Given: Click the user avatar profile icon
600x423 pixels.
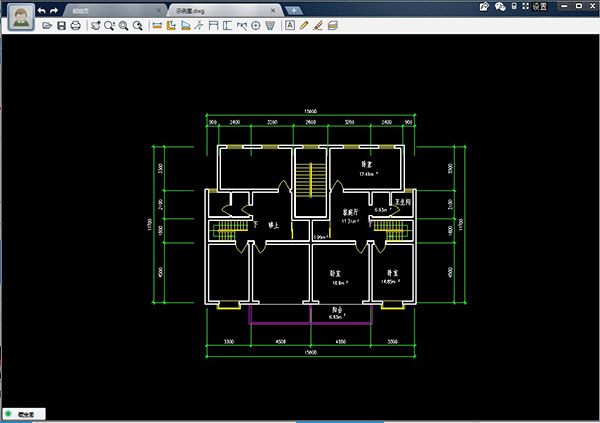Looking at the screenshot, I should pos(21,17).
